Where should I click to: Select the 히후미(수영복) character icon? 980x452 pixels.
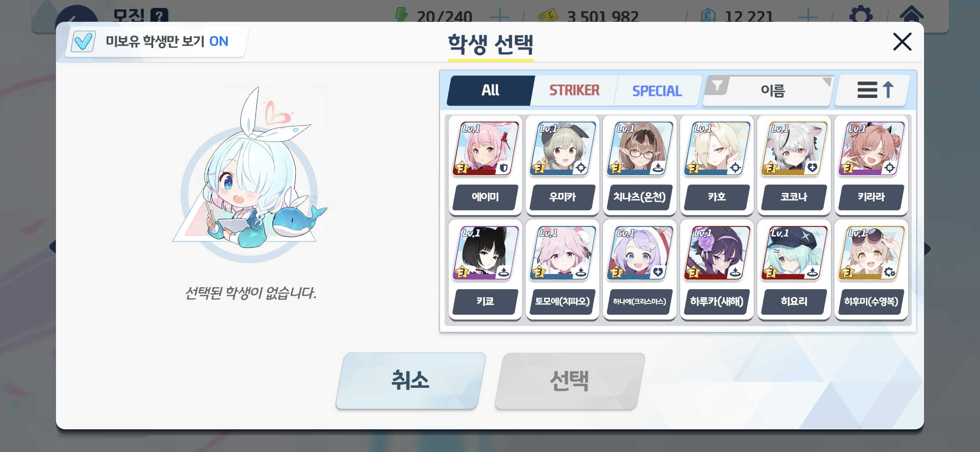[871, 253]
